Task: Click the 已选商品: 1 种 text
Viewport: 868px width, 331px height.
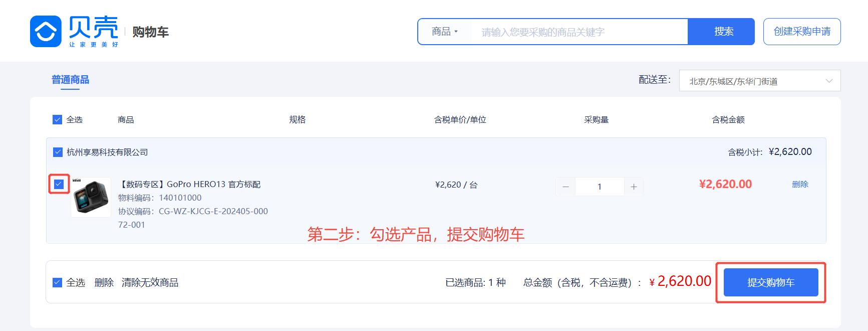Action: click(475, 282)
